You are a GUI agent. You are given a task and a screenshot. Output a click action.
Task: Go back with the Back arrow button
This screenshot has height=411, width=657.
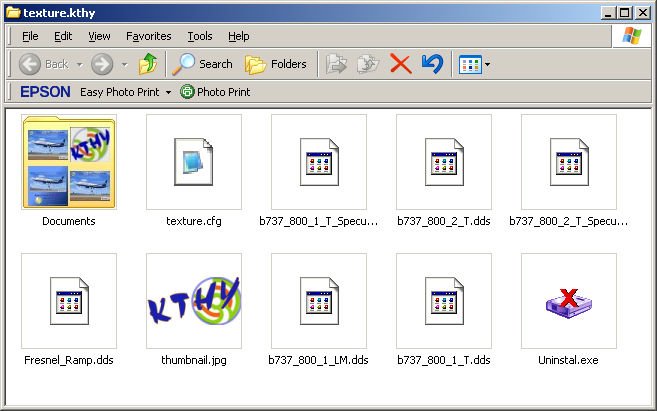click(30, 64)
